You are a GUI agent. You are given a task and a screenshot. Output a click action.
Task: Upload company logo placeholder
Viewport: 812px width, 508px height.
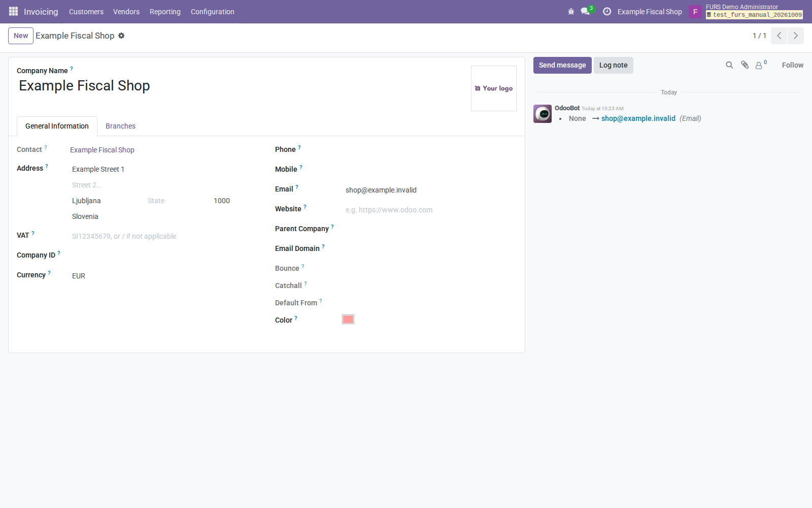tap(494, 88)
